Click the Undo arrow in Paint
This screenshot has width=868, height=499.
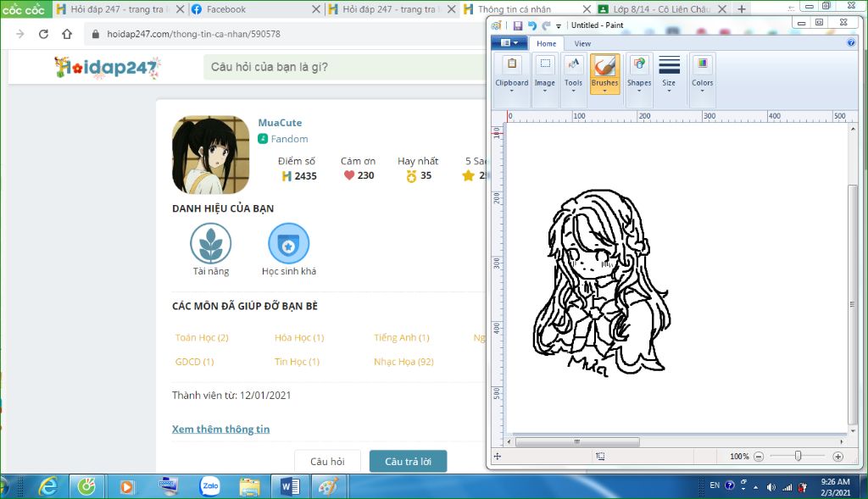(x=532, y=25)
